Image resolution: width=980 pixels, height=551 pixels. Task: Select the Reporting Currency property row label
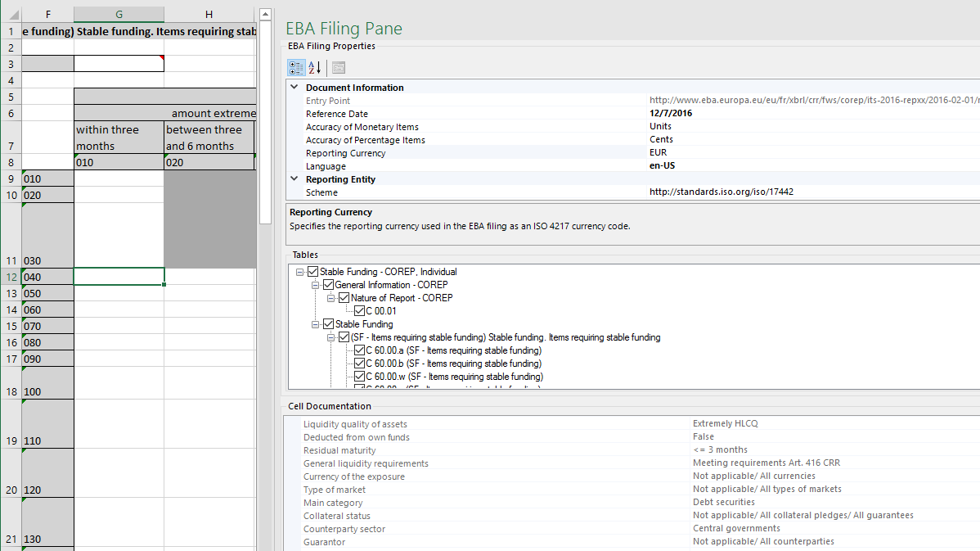[346, 153]
